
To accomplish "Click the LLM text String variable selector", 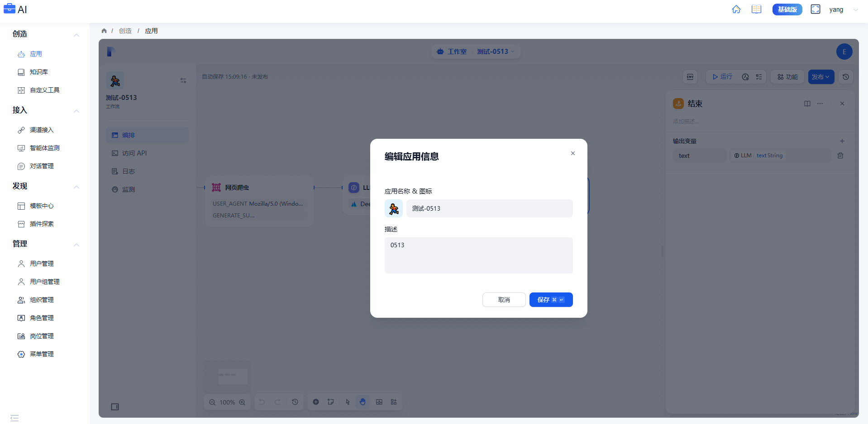I will pyautogui.click(x=781, y=155).
